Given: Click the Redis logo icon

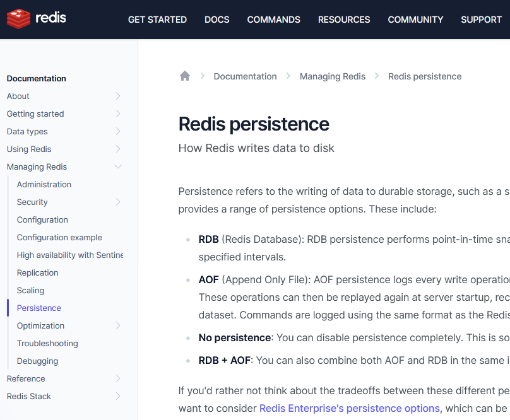Looking at the screenshot, I should [18, 18].
